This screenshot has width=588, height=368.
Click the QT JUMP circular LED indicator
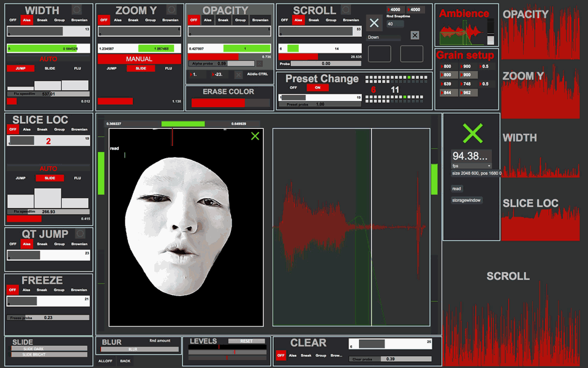[80, 234]
